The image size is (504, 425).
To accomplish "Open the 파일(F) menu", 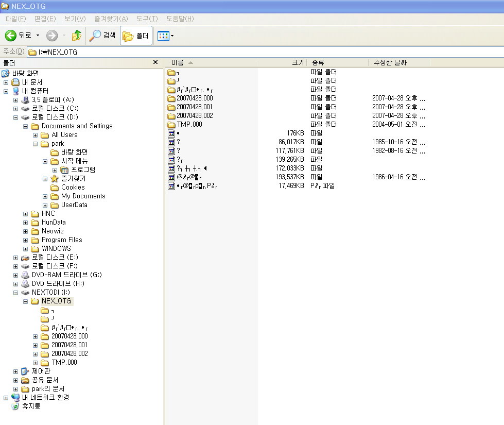I will point(15,19).
